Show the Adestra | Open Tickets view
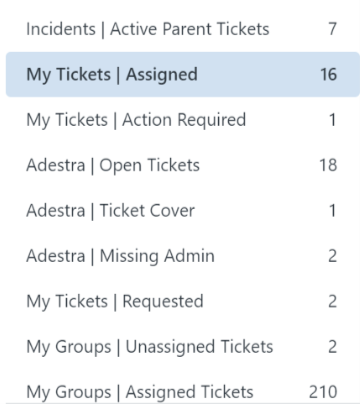This screenshot has height=404, width=360. click(183, 165)
